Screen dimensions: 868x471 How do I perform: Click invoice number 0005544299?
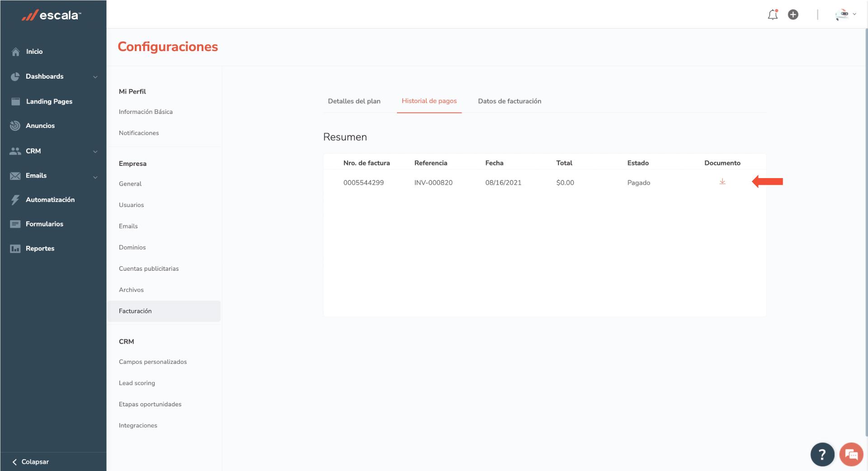[x=363, y=183]
